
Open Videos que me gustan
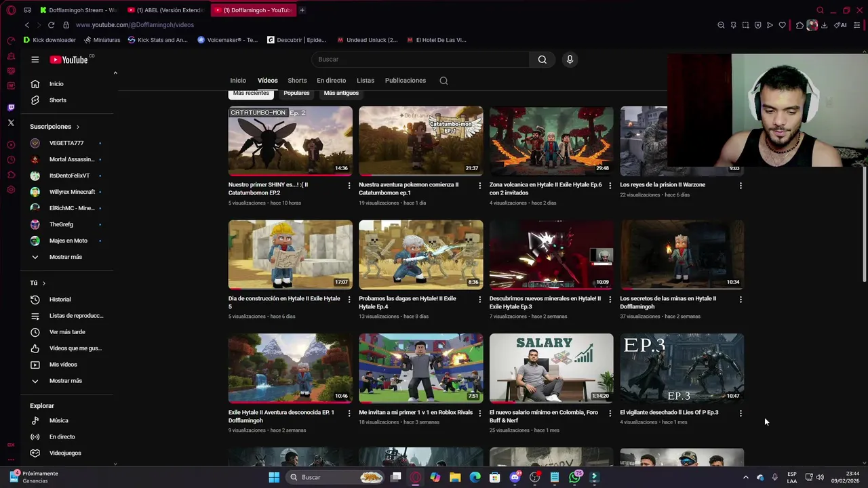click(68, 348)
